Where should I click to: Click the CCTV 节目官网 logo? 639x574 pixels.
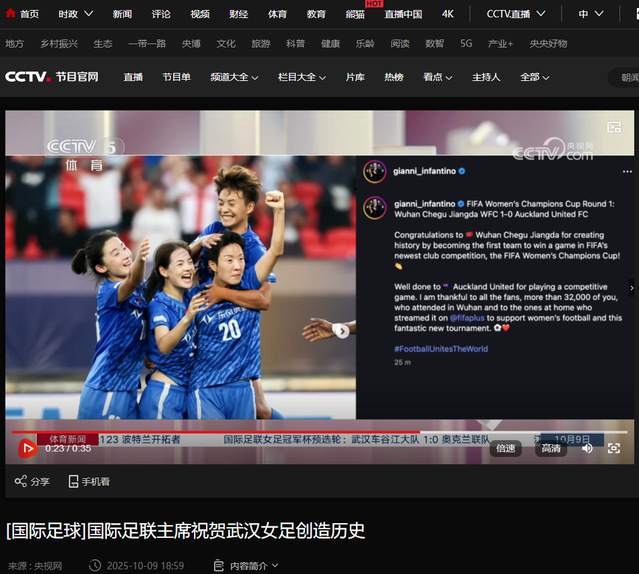click(x=52, y=77)
